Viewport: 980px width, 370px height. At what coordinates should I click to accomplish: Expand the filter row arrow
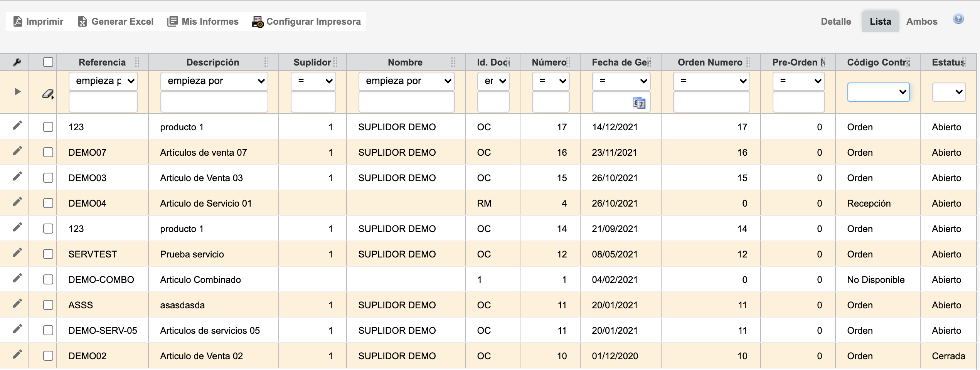tap(17, 92)
